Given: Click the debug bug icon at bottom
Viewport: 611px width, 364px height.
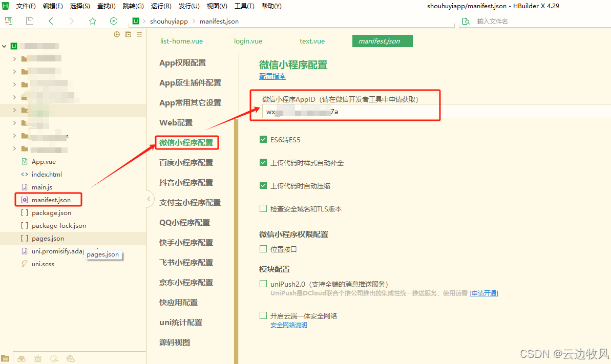Looking at the screenshot, I should tap(37, 359).
